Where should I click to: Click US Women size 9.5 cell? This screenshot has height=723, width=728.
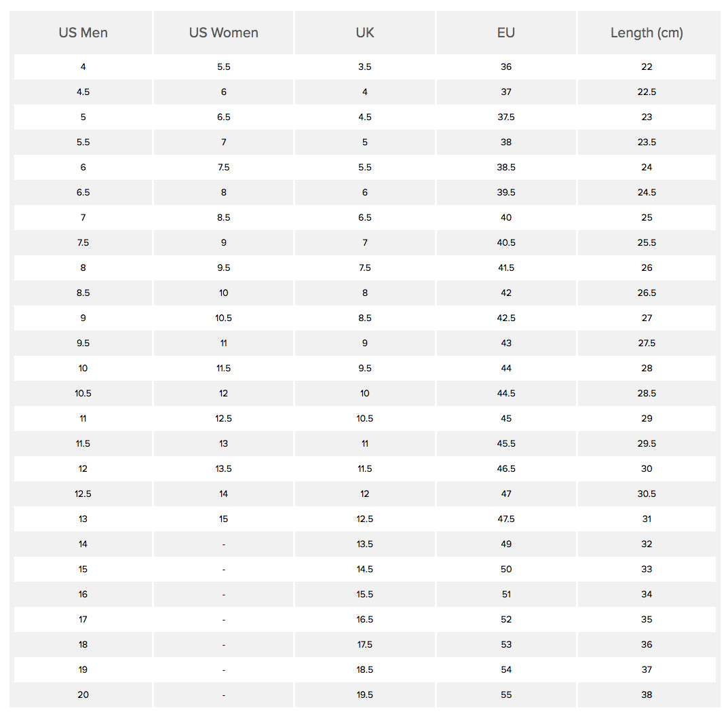pos(224,267)
